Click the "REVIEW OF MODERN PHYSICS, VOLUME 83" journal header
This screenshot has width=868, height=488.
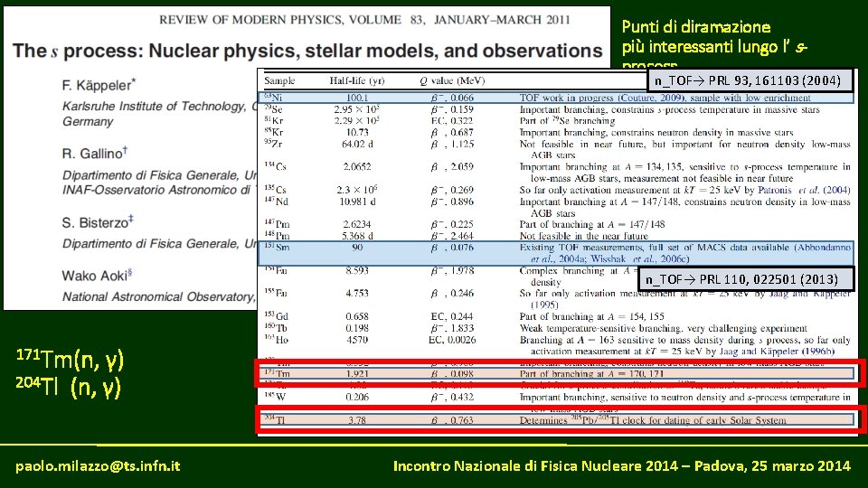[364, 20]
